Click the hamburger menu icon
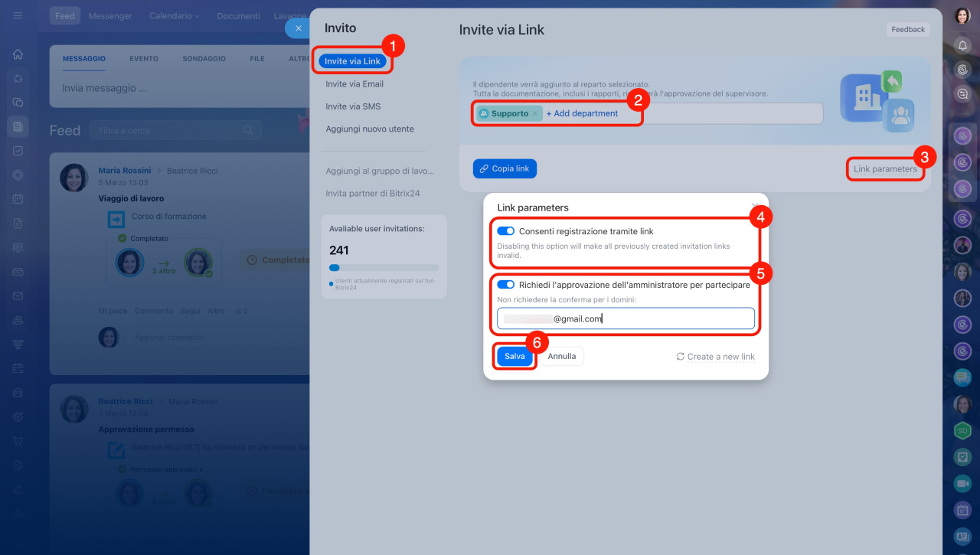 tap(18, 15)
